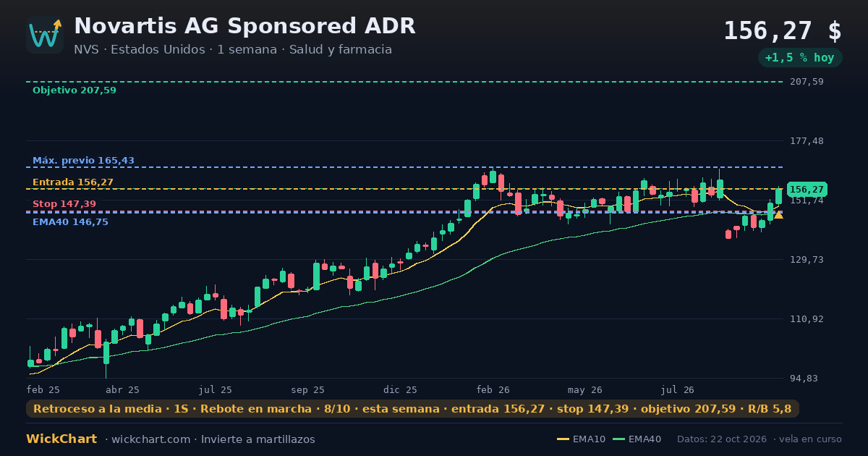Click the jul 25 date label
This screenshot has width=868, height=456.
pyautogui.click(x=216, y=390)
